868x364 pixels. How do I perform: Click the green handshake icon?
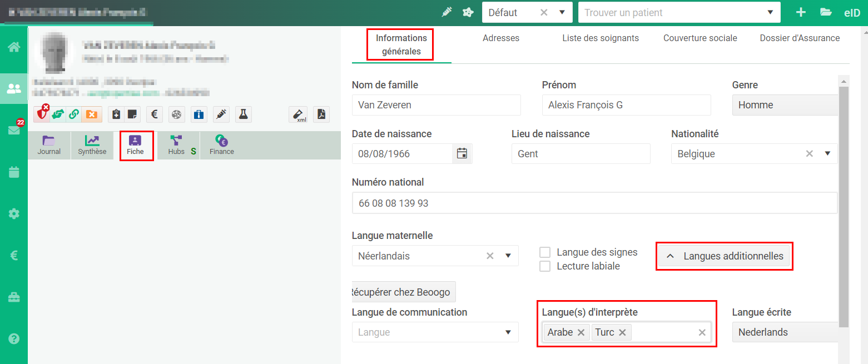[x=58, y=114]
